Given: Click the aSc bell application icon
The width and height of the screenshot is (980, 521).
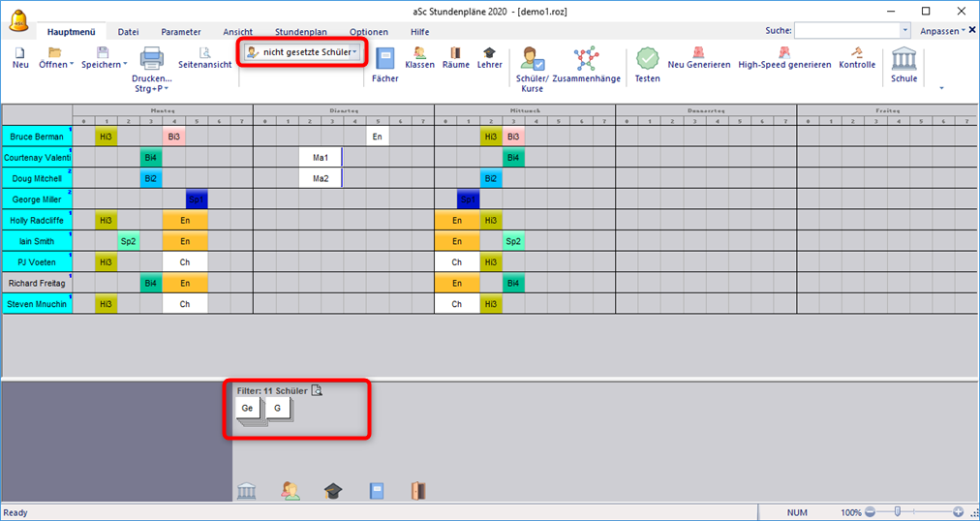Looking at the screenshot, I should (18, 22).
